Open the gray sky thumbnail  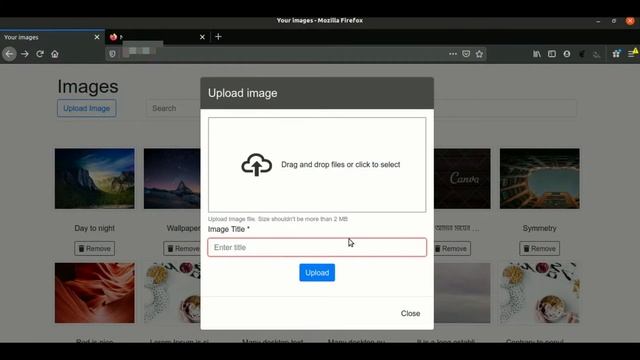click(462, 293)
